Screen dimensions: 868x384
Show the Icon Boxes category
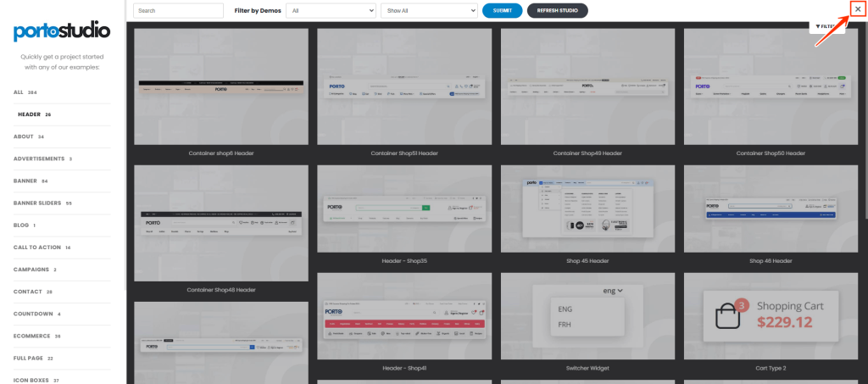point(32,380)
